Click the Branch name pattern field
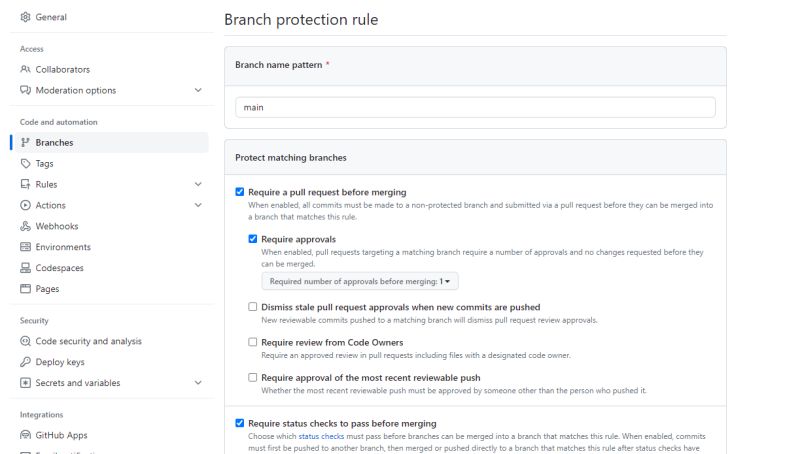 (475, 107)
